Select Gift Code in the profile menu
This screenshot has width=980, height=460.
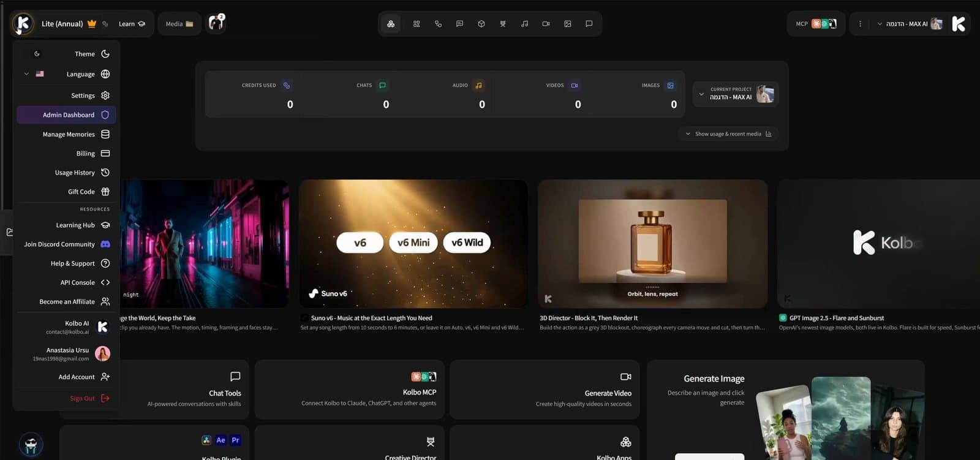[x=66, y=192]
